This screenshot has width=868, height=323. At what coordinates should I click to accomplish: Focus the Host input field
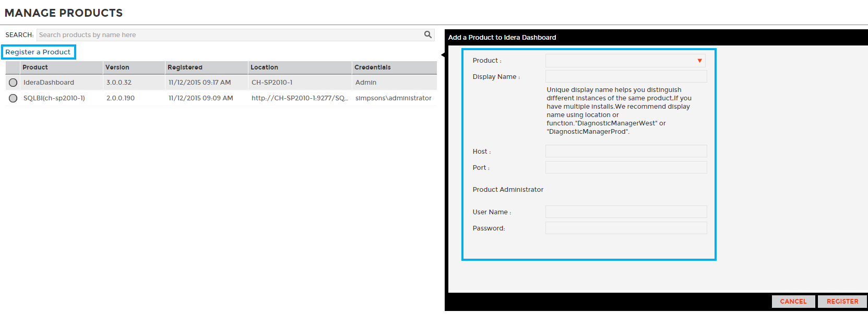626,151
